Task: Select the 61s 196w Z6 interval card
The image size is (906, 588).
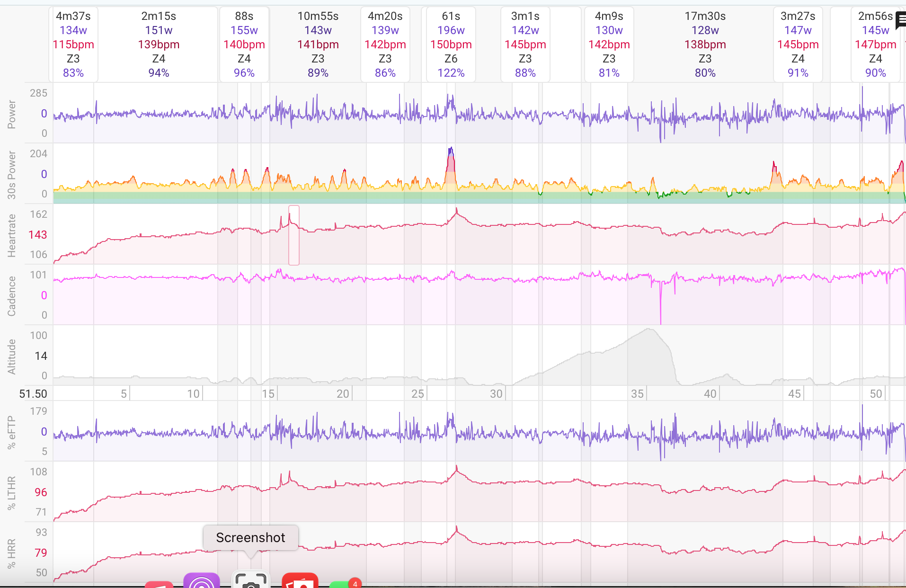Action: tap(451, 45)
